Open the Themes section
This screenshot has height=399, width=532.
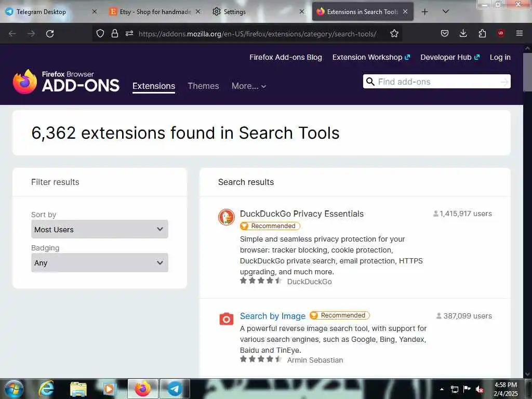pyautogui.click(x=203, y=86)
